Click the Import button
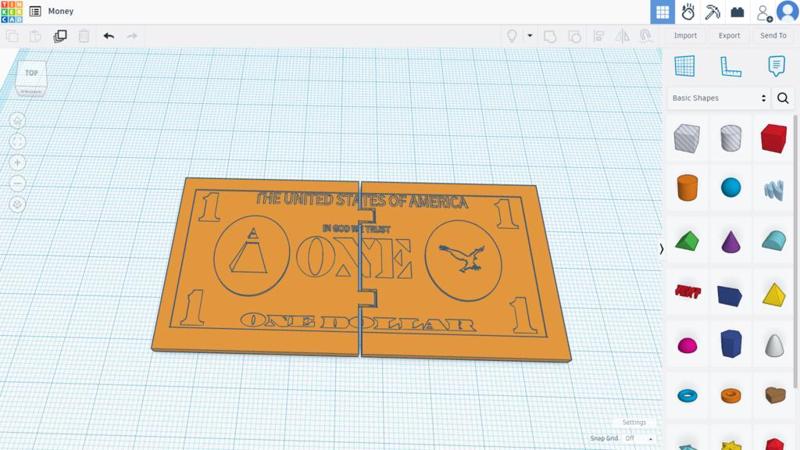 [685, 36]
